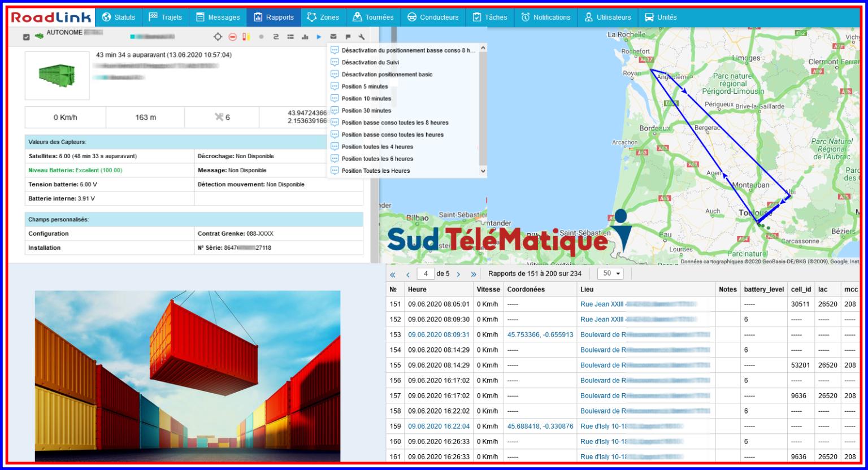Open coordinates link 45.753366, -0.655913

[x=540, y=334]
